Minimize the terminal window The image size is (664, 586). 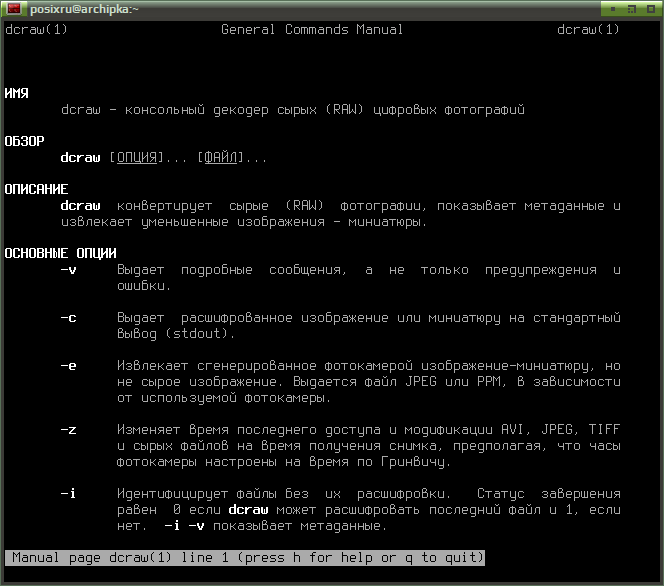coord(612,8)
